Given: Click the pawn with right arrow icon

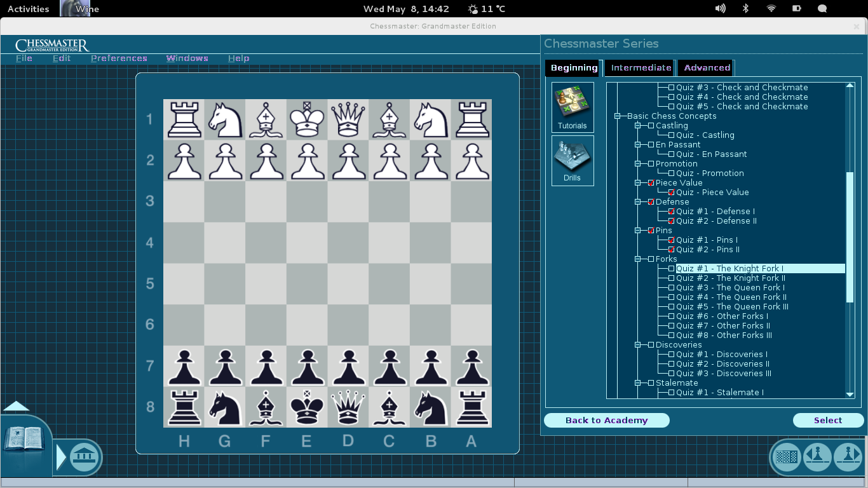Looking at the screenshot, I should (x=848, y=457).
